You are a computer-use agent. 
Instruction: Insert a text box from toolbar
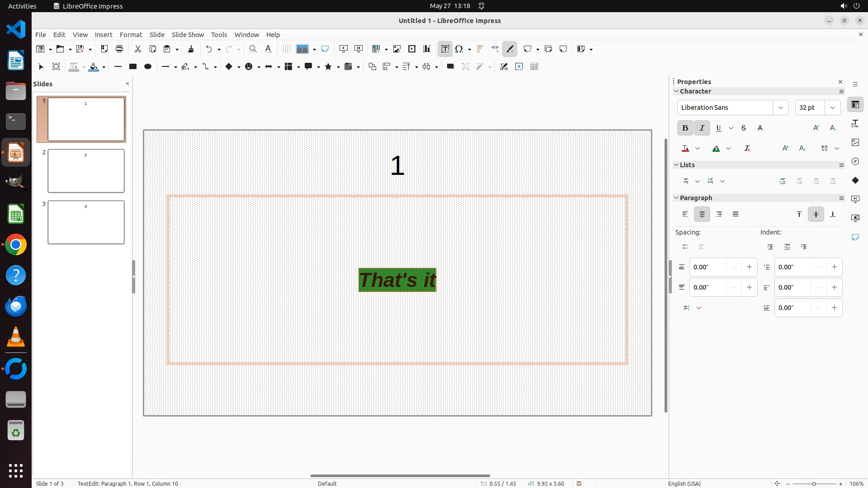[x=445, y=49]
